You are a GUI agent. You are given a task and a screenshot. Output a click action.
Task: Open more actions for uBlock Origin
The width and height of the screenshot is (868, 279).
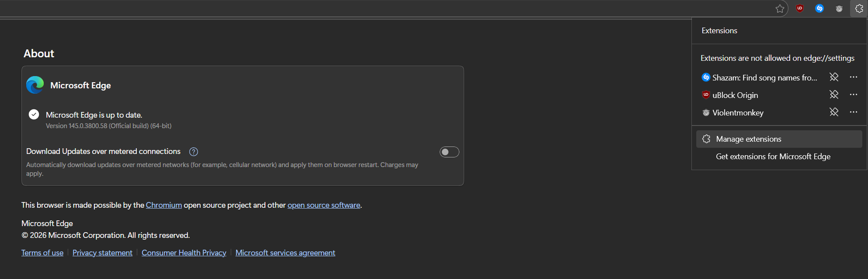pos(854,95)
